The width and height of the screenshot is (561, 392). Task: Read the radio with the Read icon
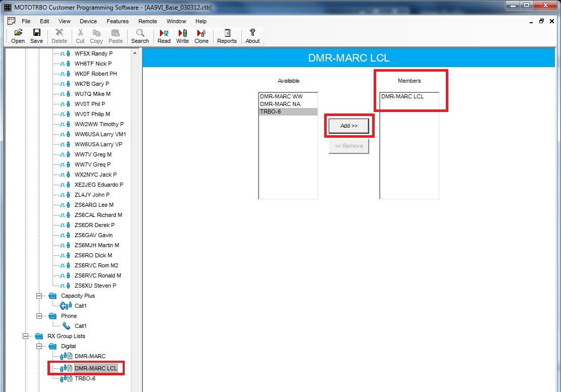point(164,33)
